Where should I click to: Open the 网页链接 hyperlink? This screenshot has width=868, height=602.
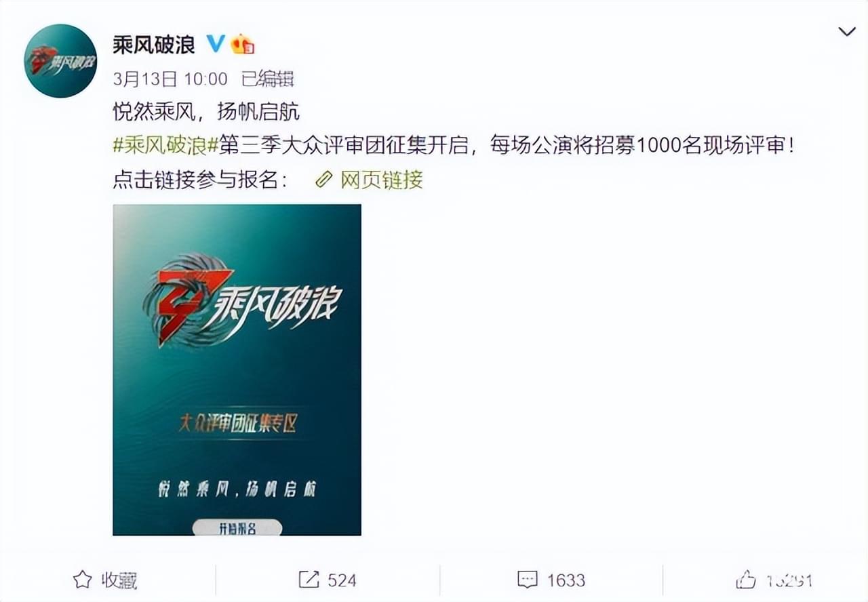382,180
